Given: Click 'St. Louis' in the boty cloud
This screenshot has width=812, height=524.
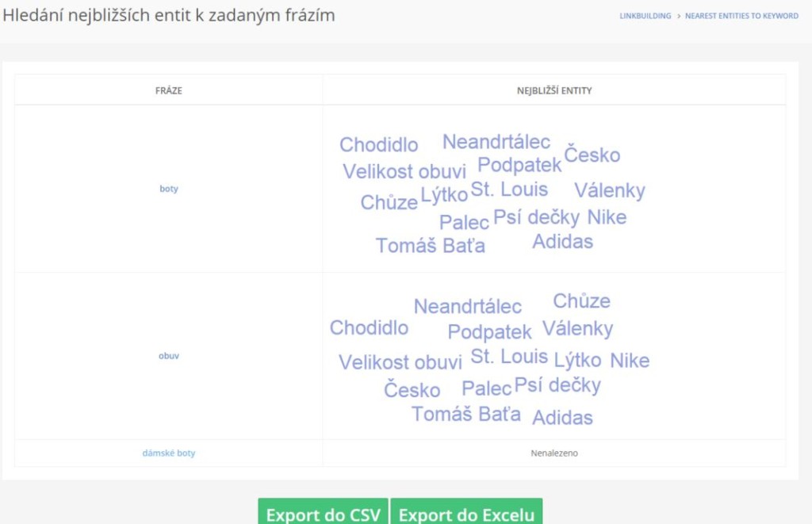Looking at the screenshot, I should 509,189.
